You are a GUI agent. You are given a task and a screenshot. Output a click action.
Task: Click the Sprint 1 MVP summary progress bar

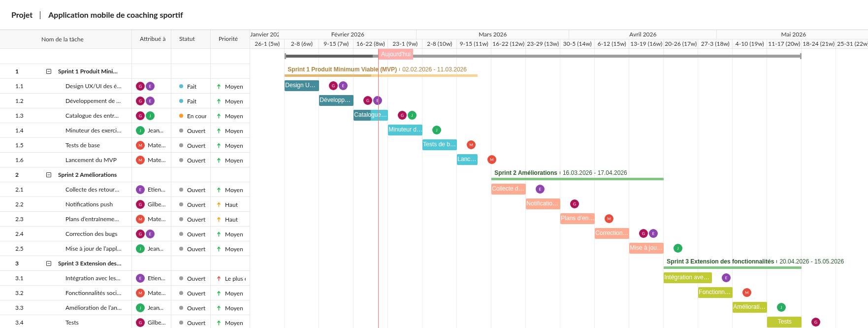tap(381, 75)
